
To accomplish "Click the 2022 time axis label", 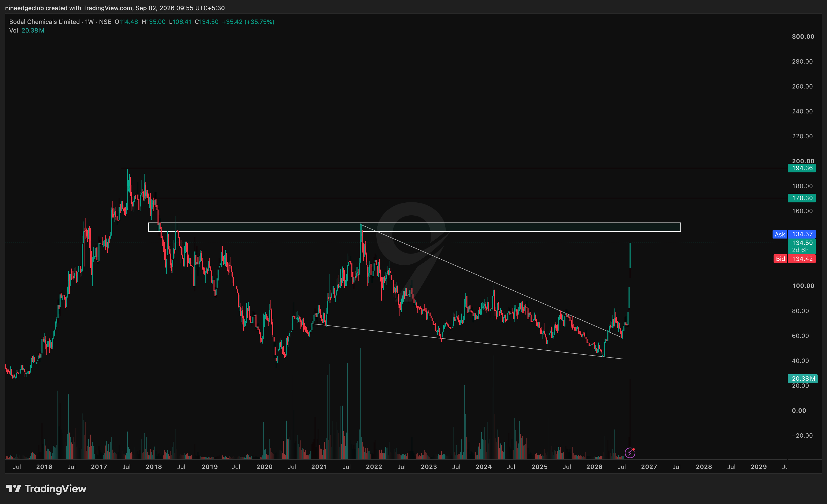I will point(374,467).
